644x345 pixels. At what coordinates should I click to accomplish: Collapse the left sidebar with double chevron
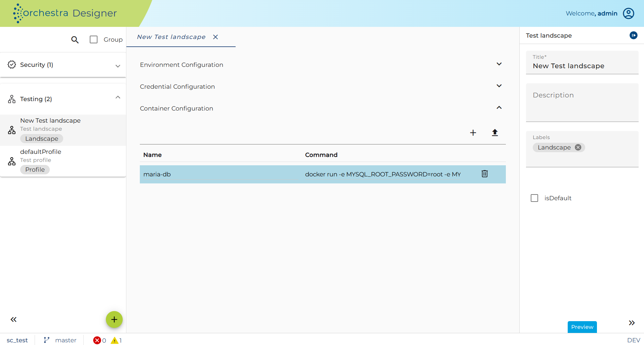pyautogui.click(x=13, y=319)
